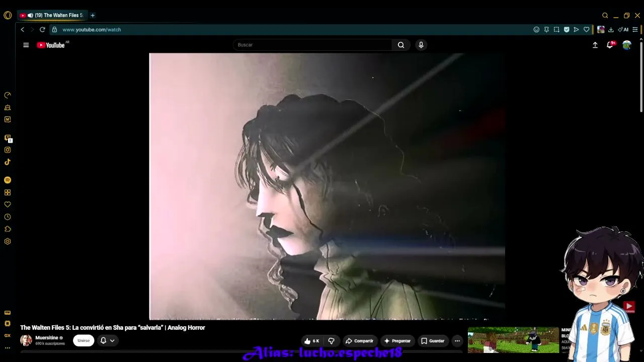
Task: Open the Spotify player in sidebar
Action: [x=8, y=180]
